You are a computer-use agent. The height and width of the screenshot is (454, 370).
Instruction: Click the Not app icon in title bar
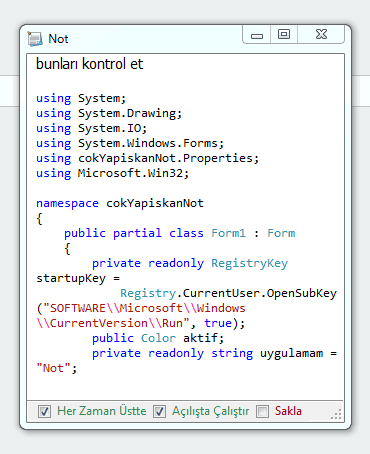pyautogui.click(x=35, y=39)
